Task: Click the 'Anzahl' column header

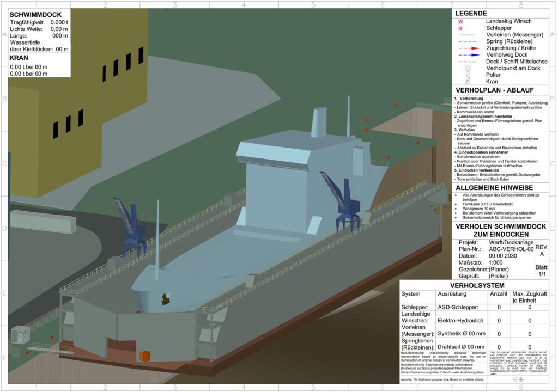Action: (499, 294)
